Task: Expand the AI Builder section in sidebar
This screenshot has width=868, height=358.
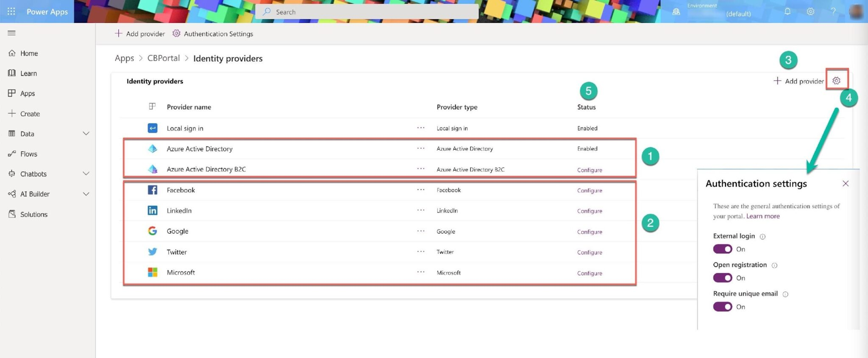Action: (x=86, y=194)
